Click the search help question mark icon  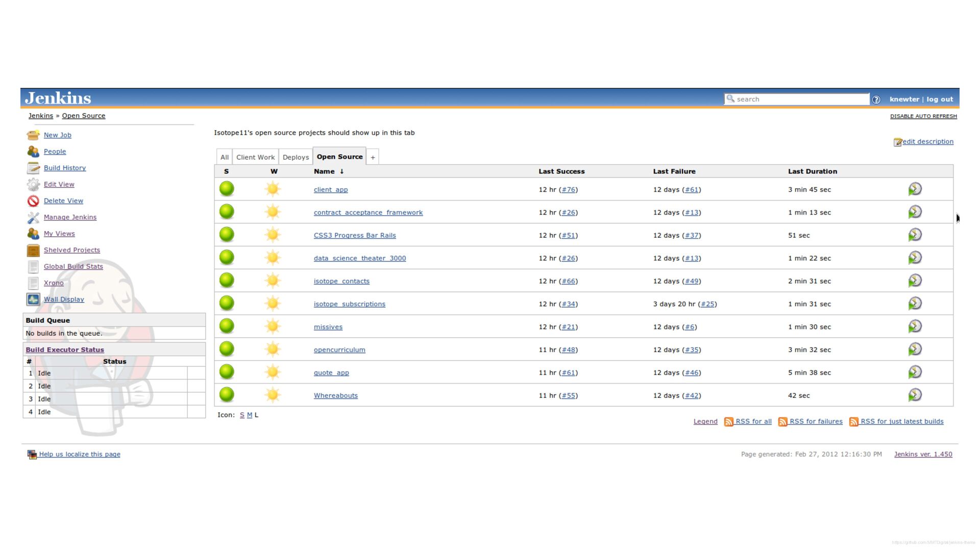pos(876,99)
